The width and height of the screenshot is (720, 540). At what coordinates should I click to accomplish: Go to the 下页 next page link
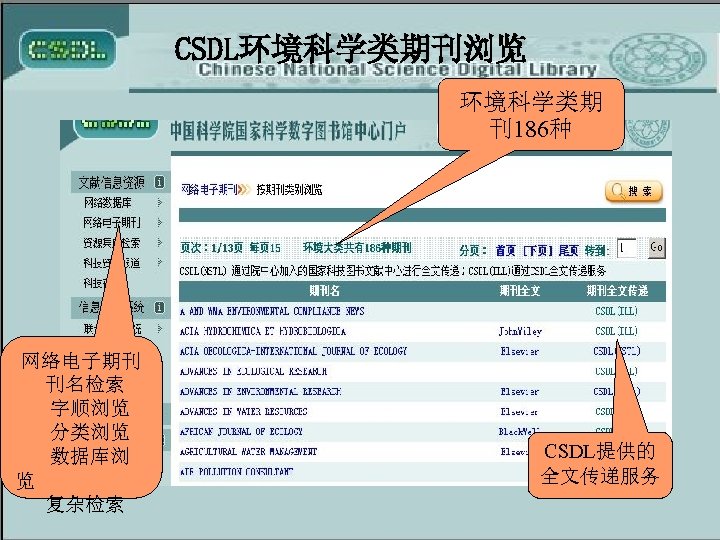pyautogui.click(x=538, y=250)
